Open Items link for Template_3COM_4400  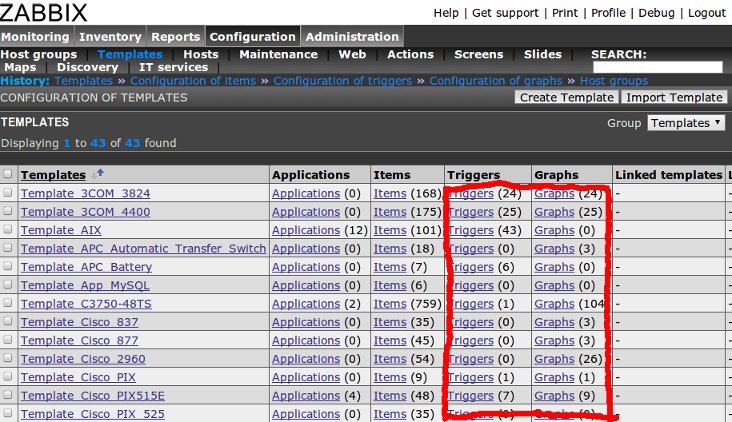pos(390,211)
